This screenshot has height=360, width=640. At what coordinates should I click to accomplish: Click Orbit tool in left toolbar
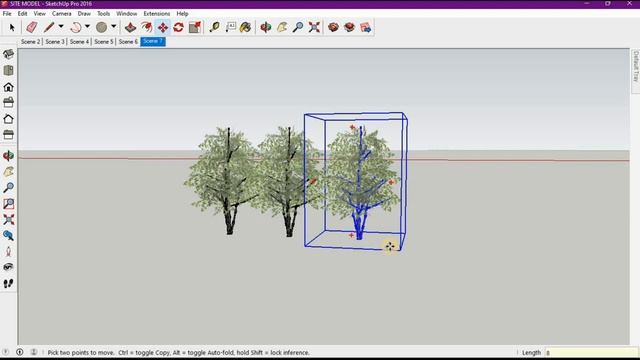point(8,156)
